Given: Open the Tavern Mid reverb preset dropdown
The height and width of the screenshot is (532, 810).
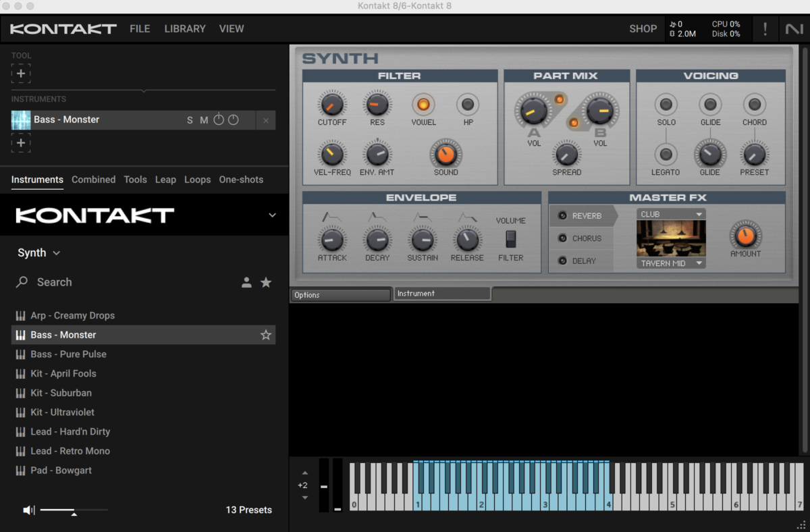Looking at the screenshot, I should (x=671, y=263).
